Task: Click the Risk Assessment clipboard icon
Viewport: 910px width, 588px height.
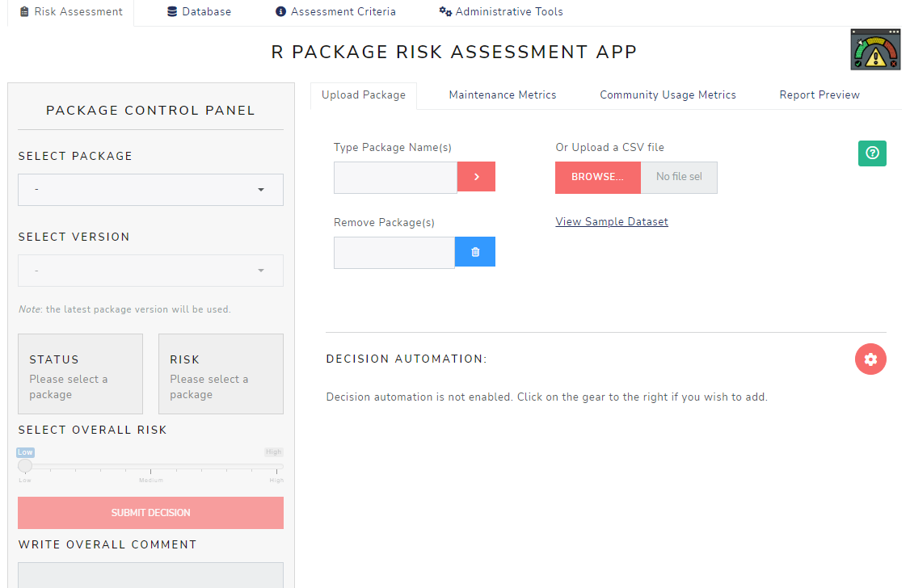Action: (25, 10)
